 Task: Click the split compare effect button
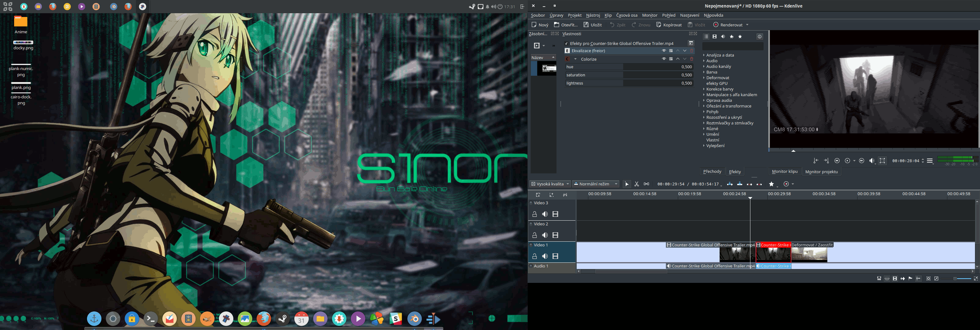pos(691,43)
